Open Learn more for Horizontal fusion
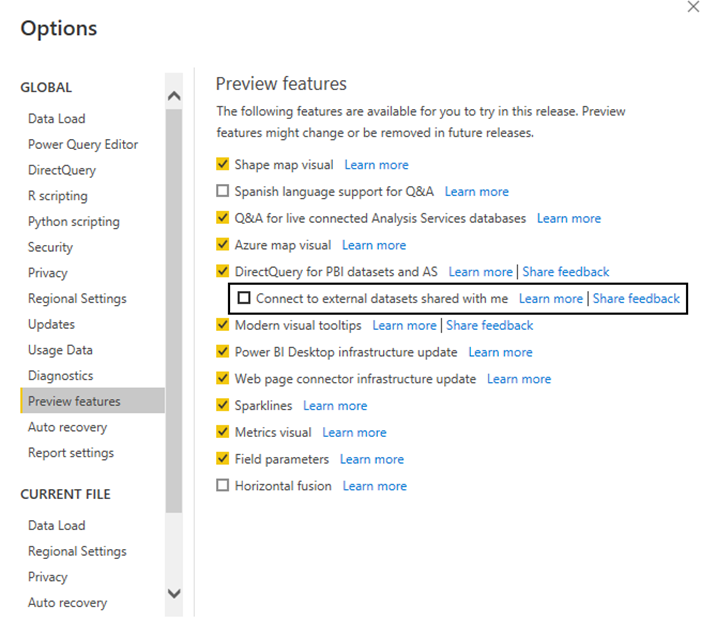 coord(375,487)
